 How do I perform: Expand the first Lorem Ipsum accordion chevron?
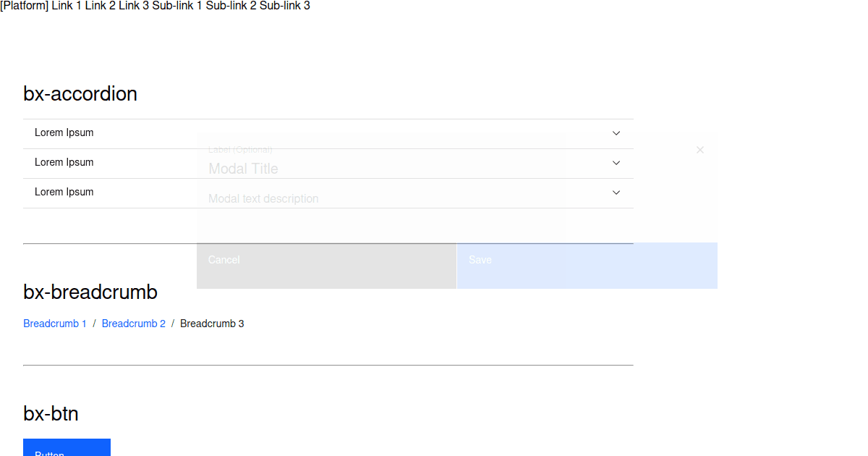[x=616, y=133]
